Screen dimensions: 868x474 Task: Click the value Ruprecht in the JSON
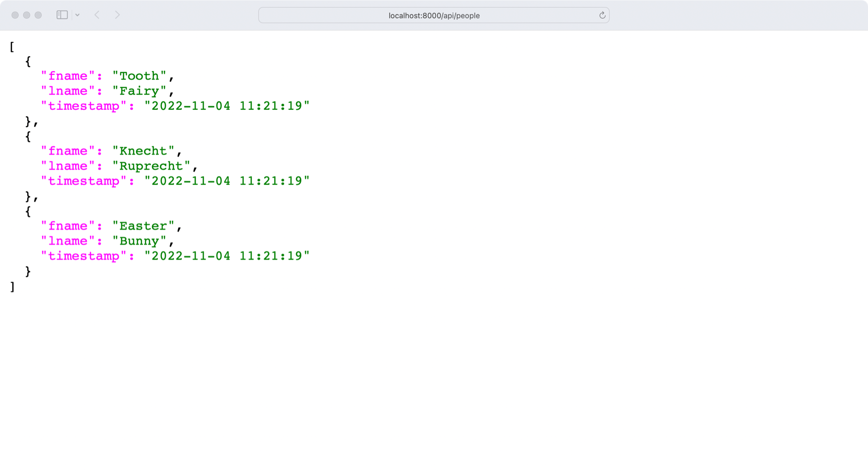(151, 166)
